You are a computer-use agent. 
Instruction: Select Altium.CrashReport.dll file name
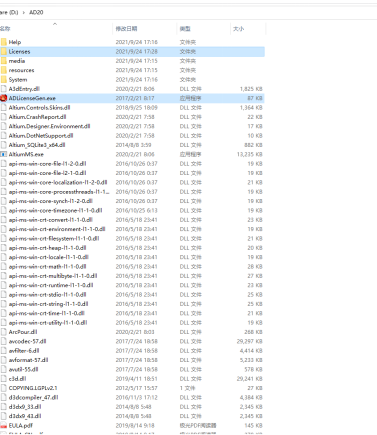[x=37, y=117]
